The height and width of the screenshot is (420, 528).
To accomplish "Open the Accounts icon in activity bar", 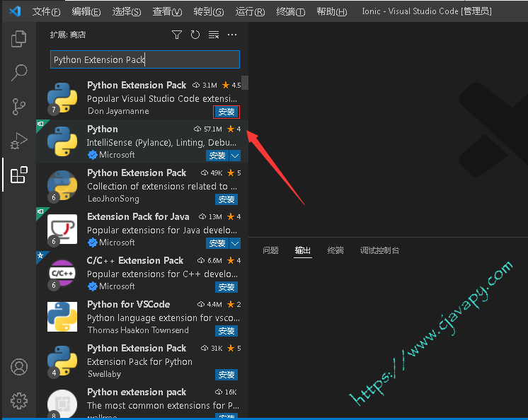I will click(19, 367).
